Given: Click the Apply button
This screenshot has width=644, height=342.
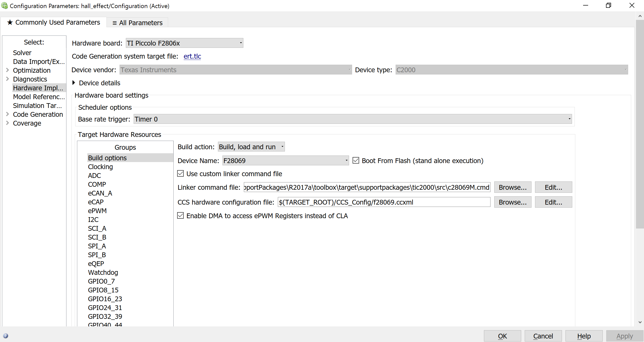Looking at the screenshot, I should point(625,336).
